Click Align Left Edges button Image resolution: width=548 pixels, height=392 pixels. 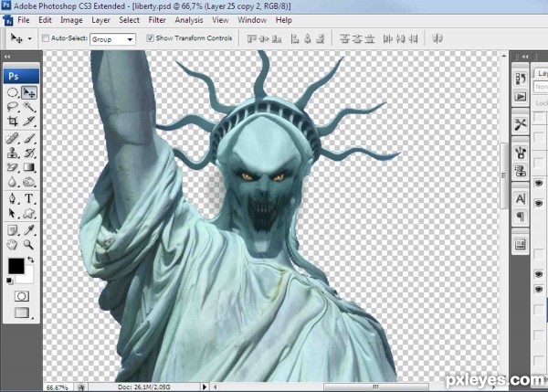(295, 38)
